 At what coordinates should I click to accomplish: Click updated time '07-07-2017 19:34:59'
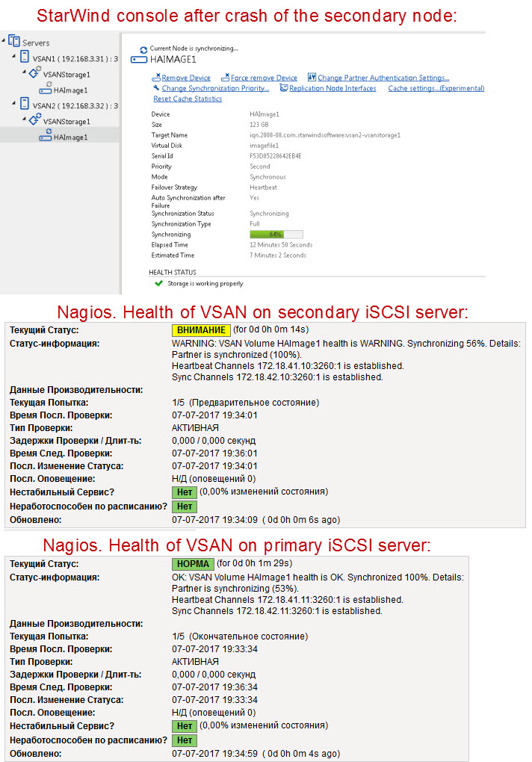pyautogui.click(x=214, y=753)
